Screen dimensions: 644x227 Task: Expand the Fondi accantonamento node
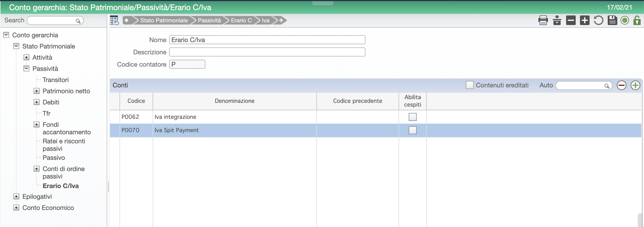click(x=37, y=124)
